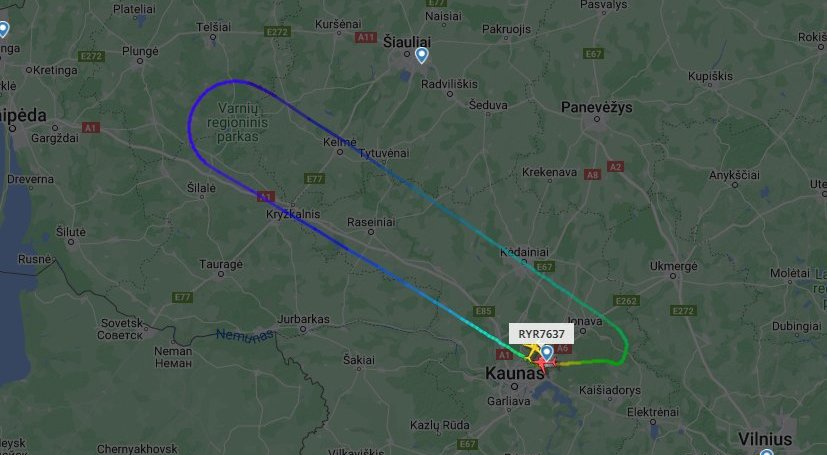
Task: Open the airport pin in top-left corner
Action: click(3, 29)
